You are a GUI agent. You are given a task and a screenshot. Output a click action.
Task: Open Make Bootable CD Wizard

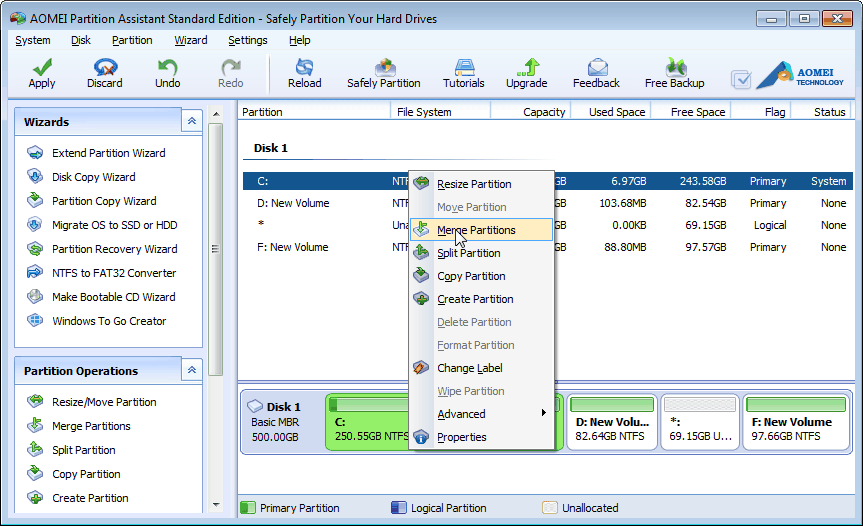click(113, 297)
